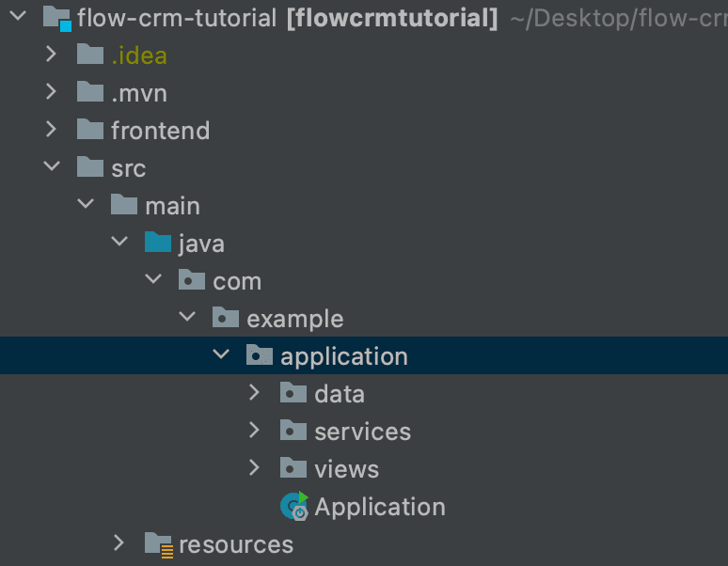Expand the views package chevron
Image resolution: width=728 pixels, height=566 pixels.
tap(254, 467)
